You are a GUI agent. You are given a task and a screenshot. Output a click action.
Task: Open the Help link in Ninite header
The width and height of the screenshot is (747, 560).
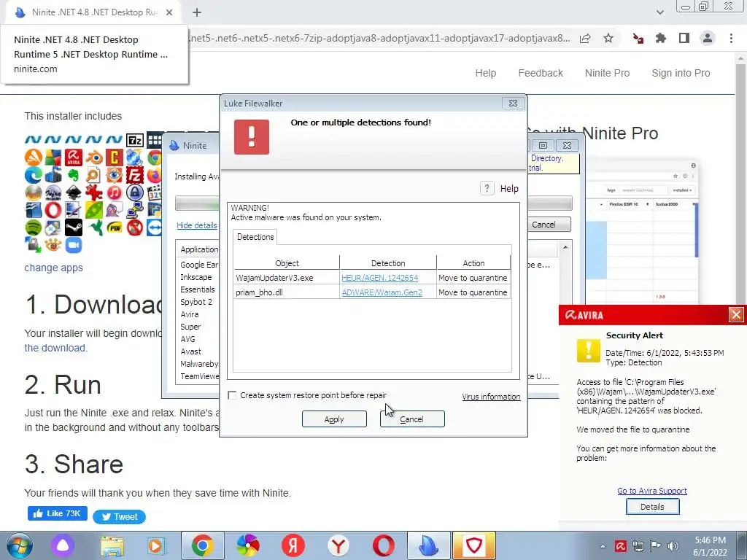click(x=485, y=73)
